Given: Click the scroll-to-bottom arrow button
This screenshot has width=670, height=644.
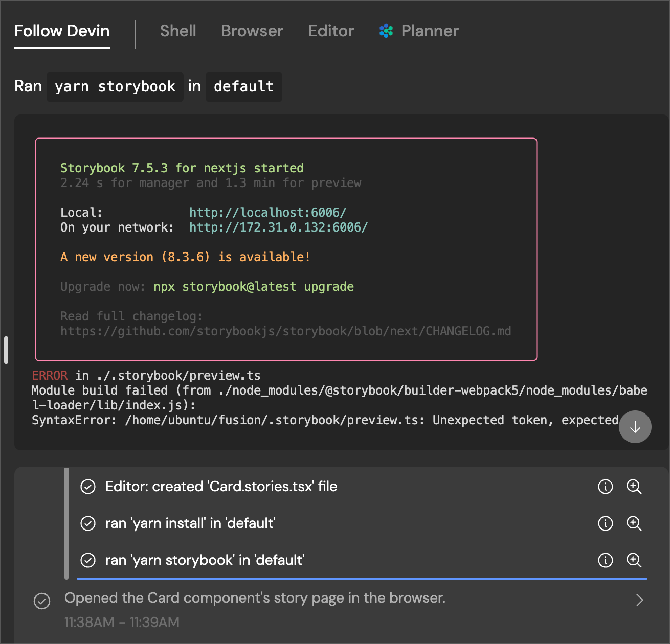Looking at the screenshot, I should pos(635,427).
